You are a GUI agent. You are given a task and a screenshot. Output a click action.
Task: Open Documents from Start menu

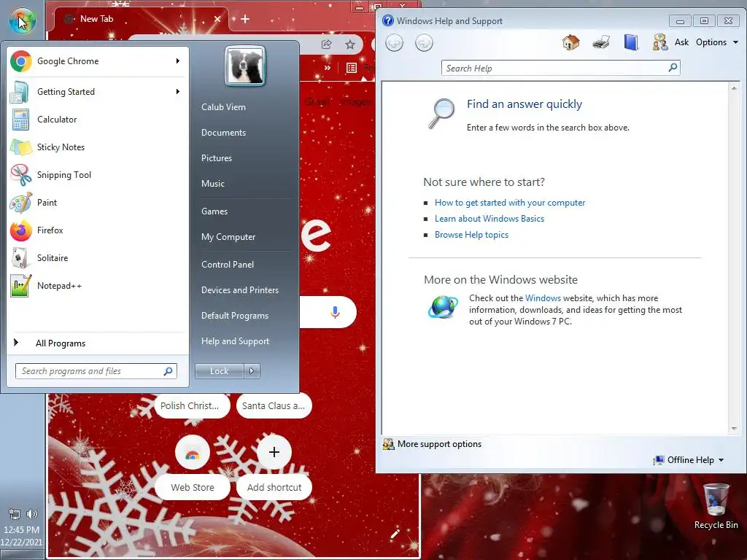click(x=223, y=133)
